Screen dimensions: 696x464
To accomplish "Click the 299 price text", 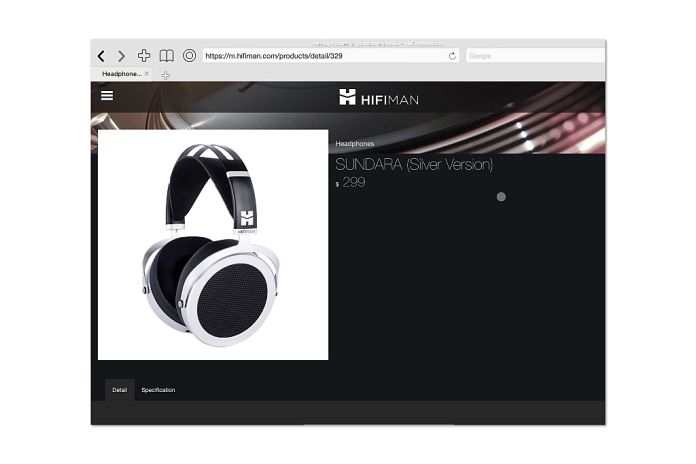I will (354, 182).
